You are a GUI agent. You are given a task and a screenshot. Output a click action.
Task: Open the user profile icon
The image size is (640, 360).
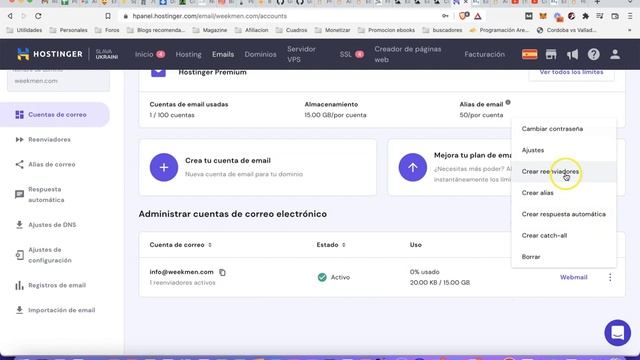(x=615, y=54)
